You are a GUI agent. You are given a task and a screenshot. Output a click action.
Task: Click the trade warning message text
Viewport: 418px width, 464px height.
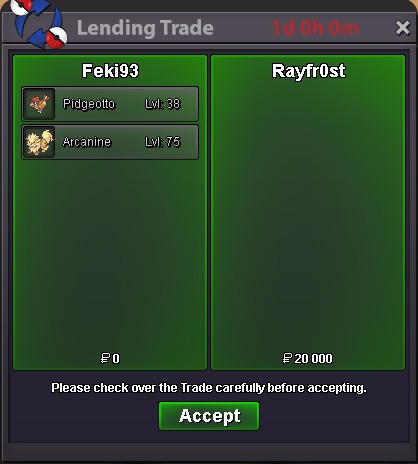(x=209, y=388)
